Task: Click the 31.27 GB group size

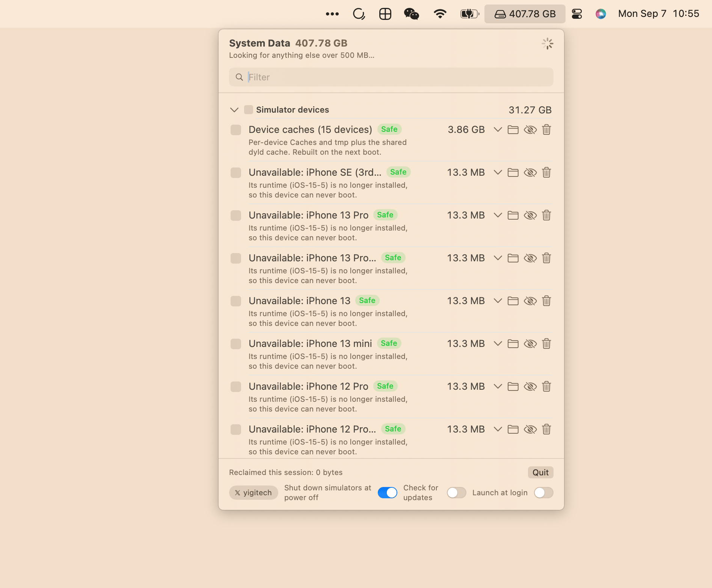Action: [530, 110]
